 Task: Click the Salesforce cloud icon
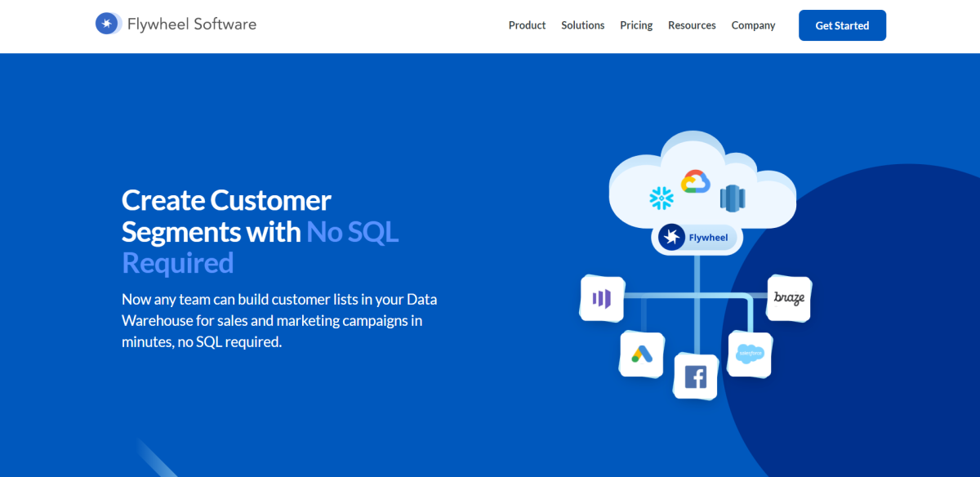click(x=749, y=354)
